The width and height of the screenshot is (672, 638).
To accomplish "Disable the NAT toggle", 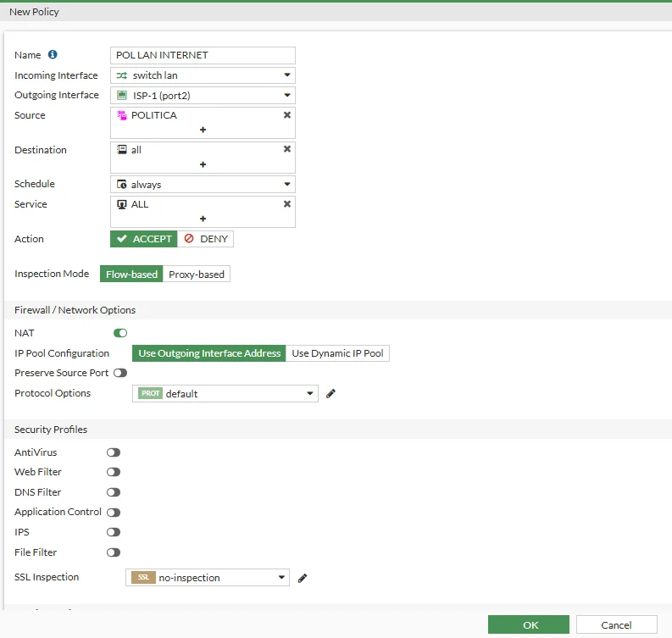I will click(120, 333).
